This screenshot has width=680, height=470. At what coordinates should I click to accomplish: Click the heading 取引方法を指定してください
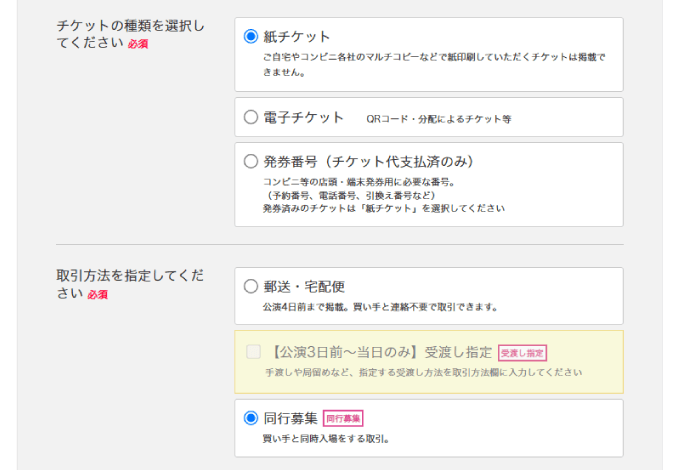pyautogui.click(x=130, y=284)
